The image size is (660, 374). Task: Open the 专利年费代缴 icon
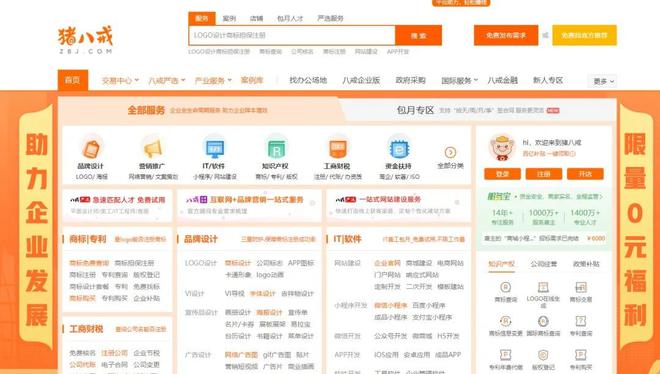pyautogui.click(x=506, y=355)
